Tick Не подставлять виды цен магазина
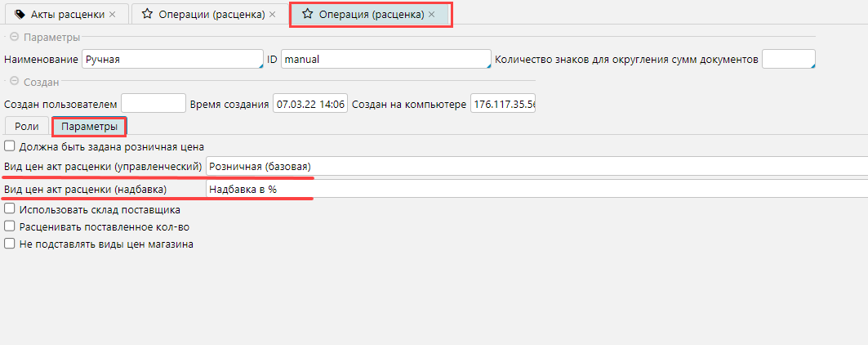Viewport: 868px width, 345px height. 10,244
